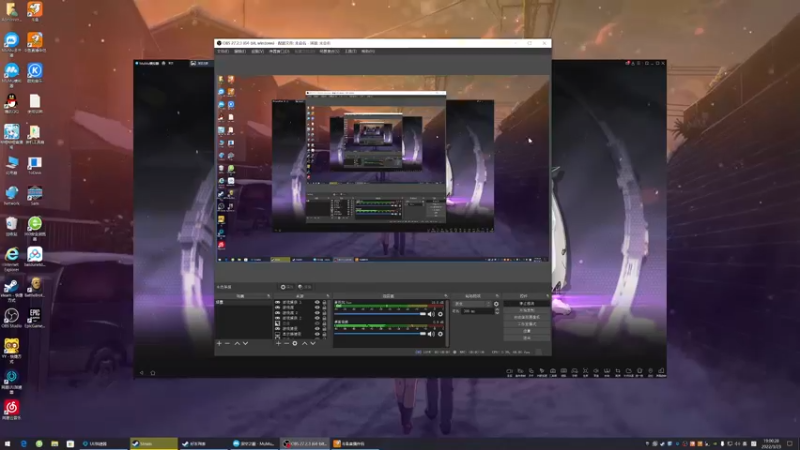
Task: Open the OBS Studio desktop shortcut
Action: [x=11, y=318]
